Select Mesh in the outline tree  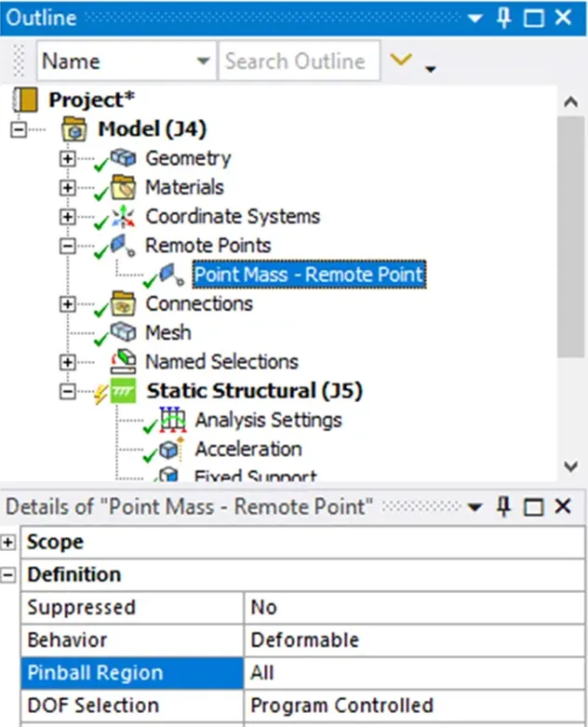168,332
